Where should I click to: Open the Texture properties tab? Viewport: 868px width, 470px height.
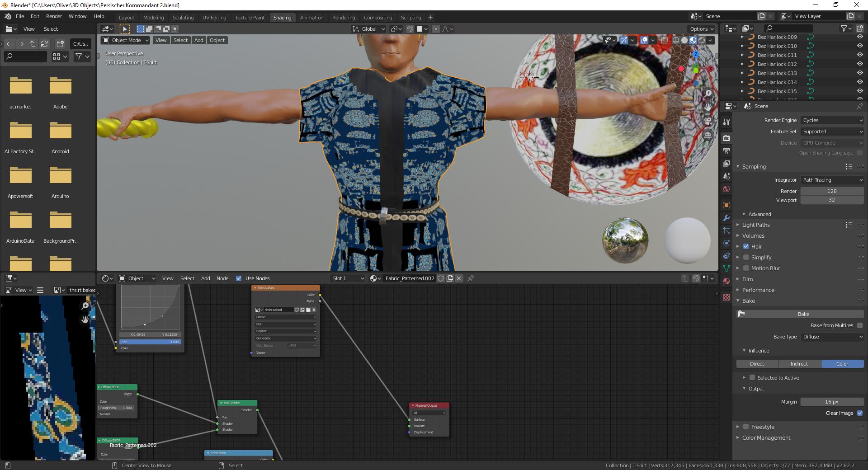pos(726,297)
